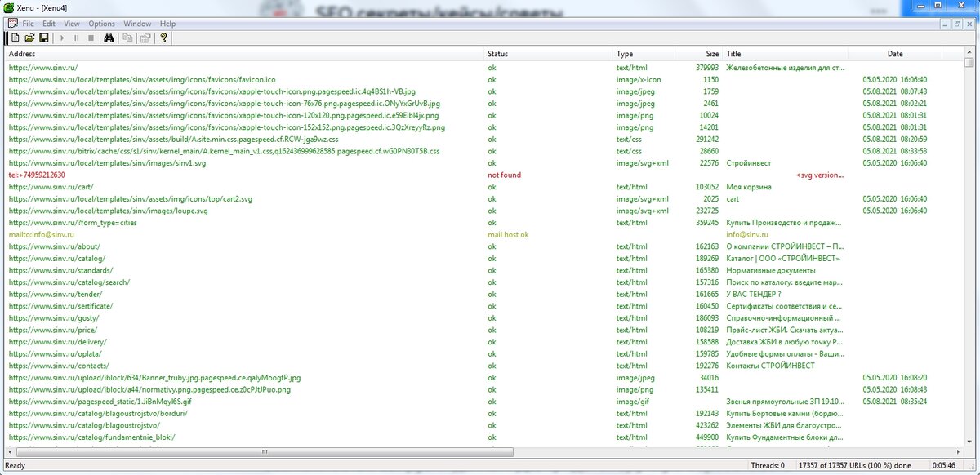Click the size value 379993
This screenshot has height=475, width=980.
(707, 68)
